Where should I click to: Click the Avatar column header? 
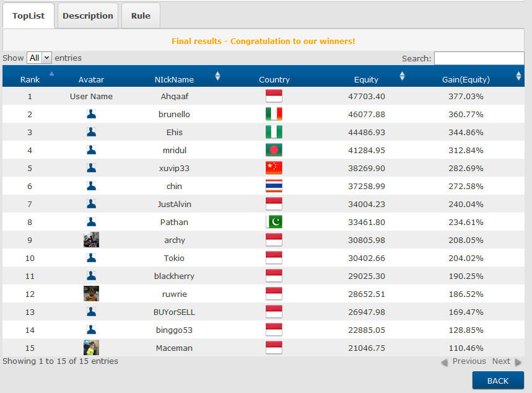click(x=91, y=79)
